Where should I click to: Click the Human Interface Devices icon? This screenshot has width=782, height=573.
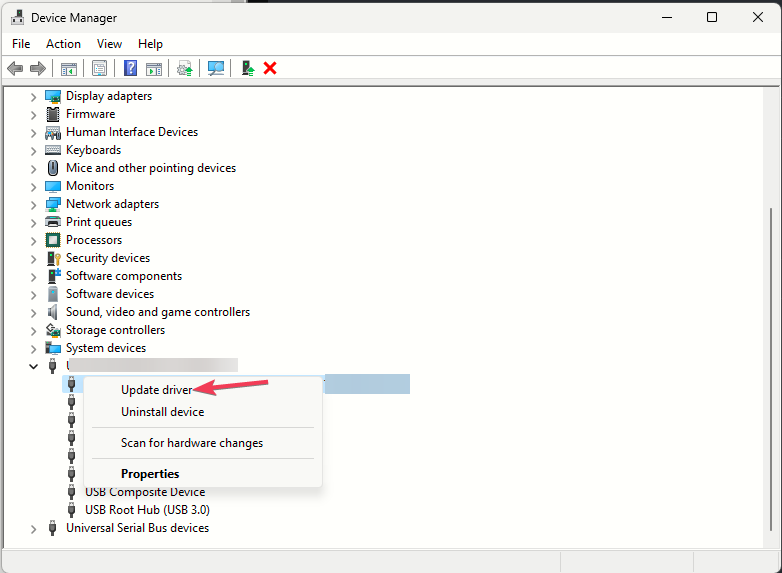point(53,132)
